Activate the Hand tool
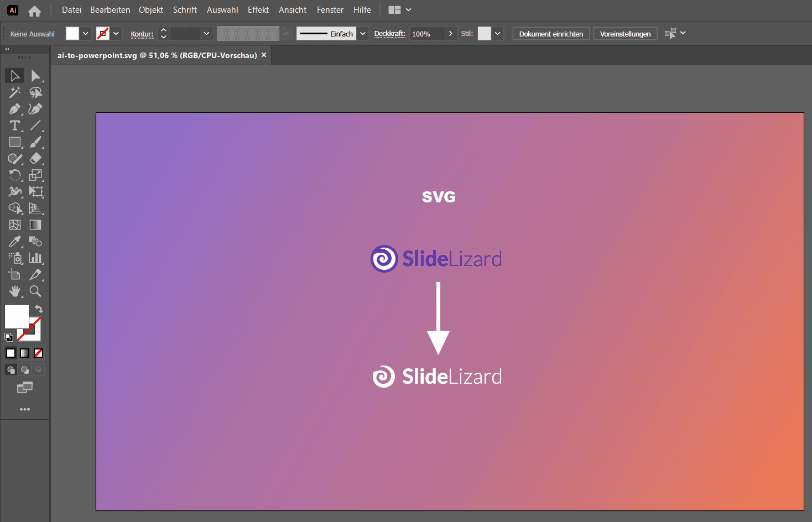 pos(14,291)
